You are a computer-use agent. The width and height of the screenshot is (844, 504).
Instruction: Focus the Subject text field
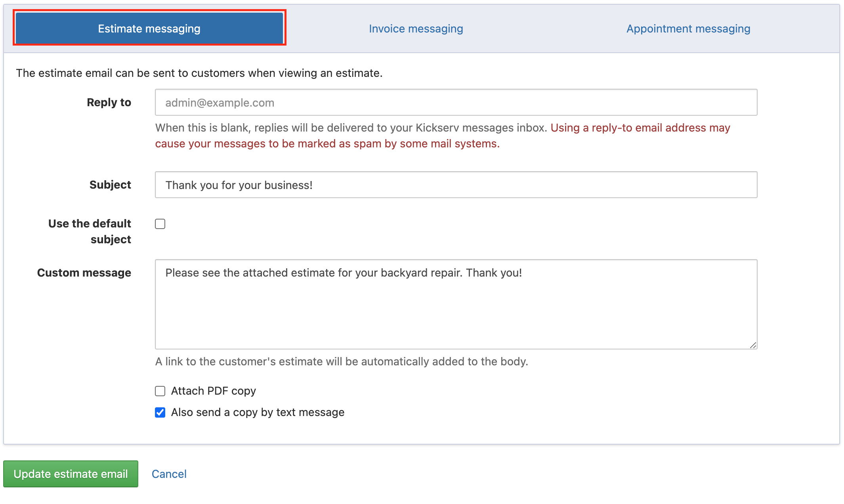456,185
